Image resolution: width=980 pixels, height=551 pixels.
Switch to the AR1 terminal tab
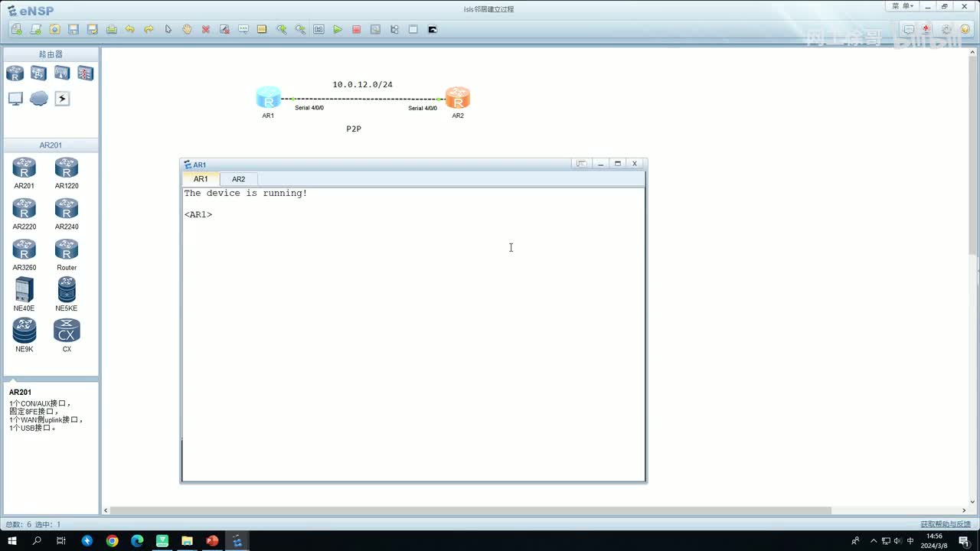tap(201, 179)
